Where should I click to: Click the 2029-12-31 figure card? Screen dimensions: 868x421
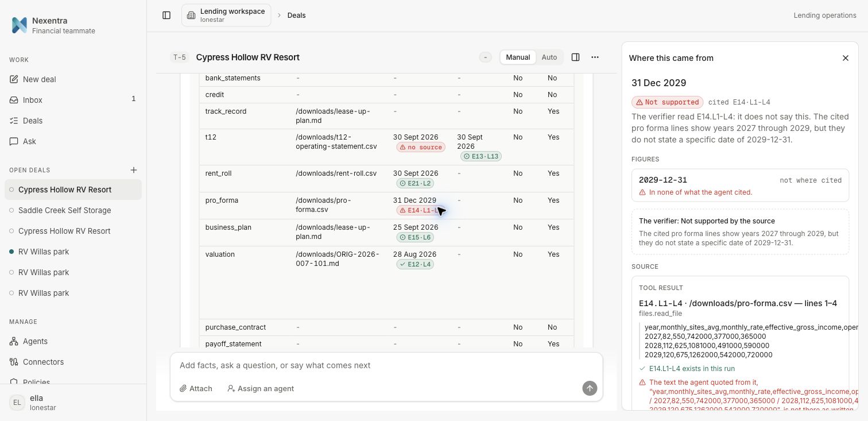(740, 185)
